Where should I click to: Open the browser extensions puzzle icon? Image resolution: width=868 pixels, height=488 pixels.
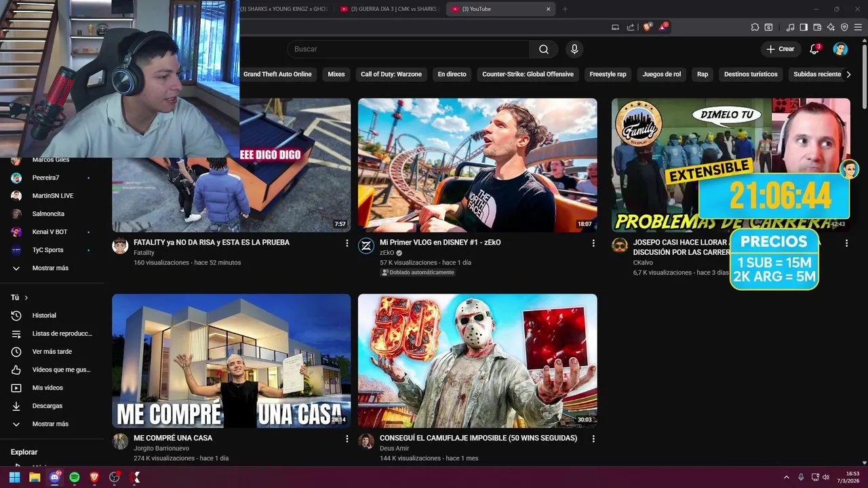(755, 27)
